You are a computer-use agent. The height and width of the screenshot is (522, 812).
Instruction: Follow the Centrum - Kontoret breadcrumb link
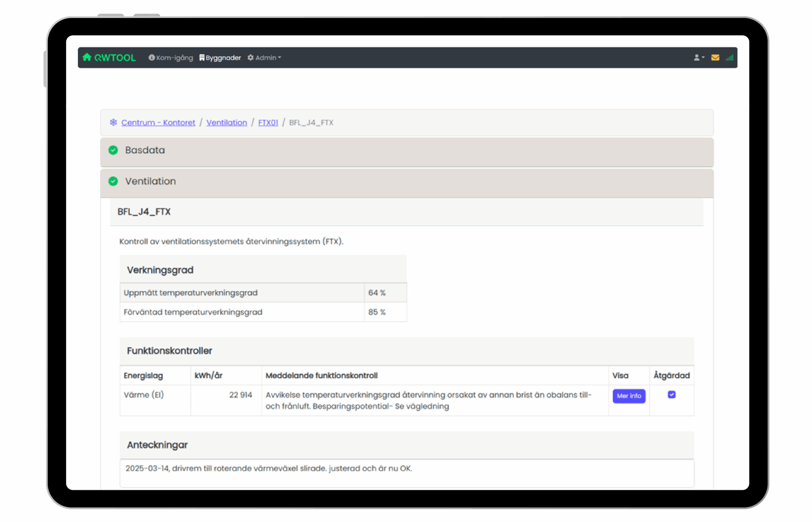(x=158, y=122)
